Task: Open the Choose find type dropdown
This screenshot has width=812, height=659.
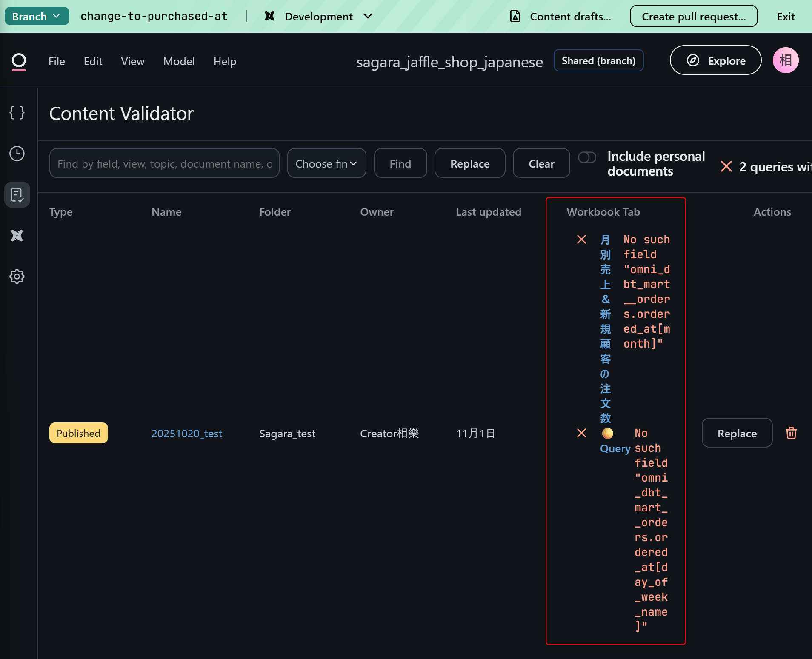Action: [x=326, y=163]
